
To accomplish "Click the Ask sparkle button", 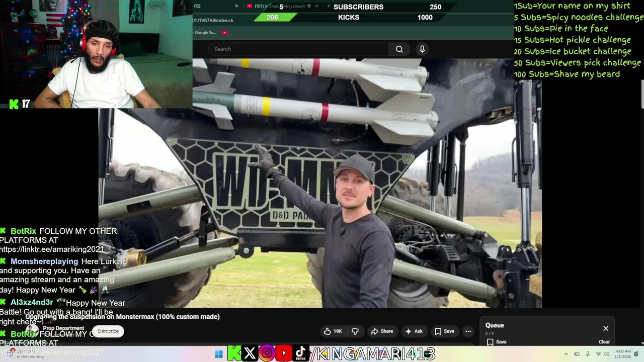I will (414, 331).
